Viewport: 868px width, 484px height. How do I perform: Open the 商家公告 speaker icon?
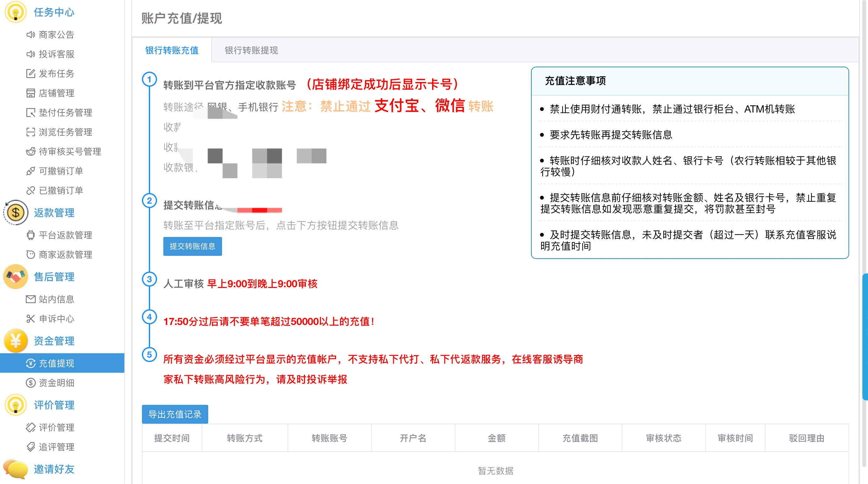point(31,35)
